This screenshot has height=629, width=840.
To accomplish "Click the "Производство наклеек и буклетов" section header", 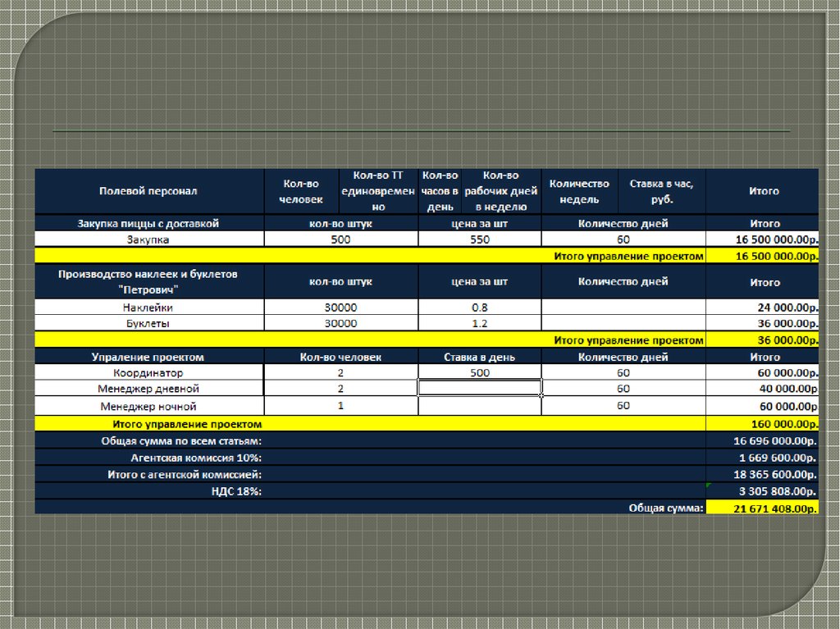I will point(148,281).
